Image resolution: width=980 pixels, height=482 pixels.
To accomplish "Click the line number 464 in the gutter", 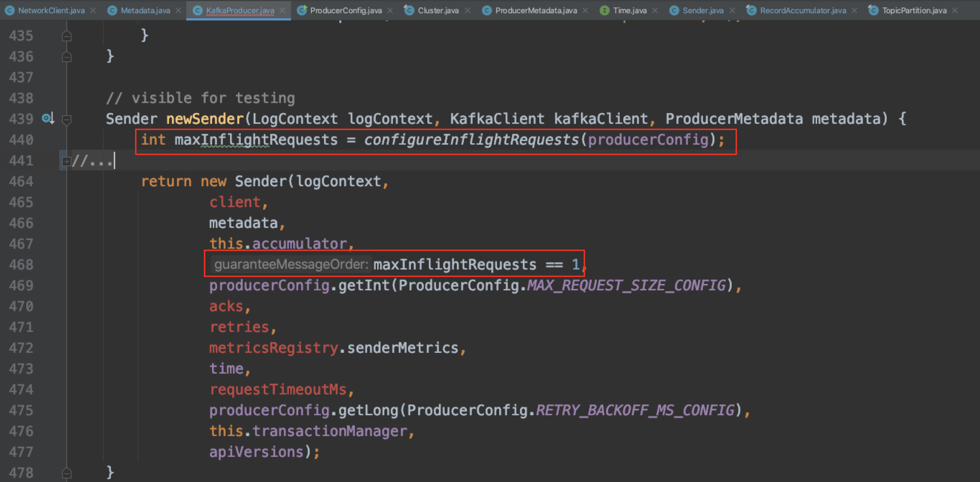I will pos(21,182).
